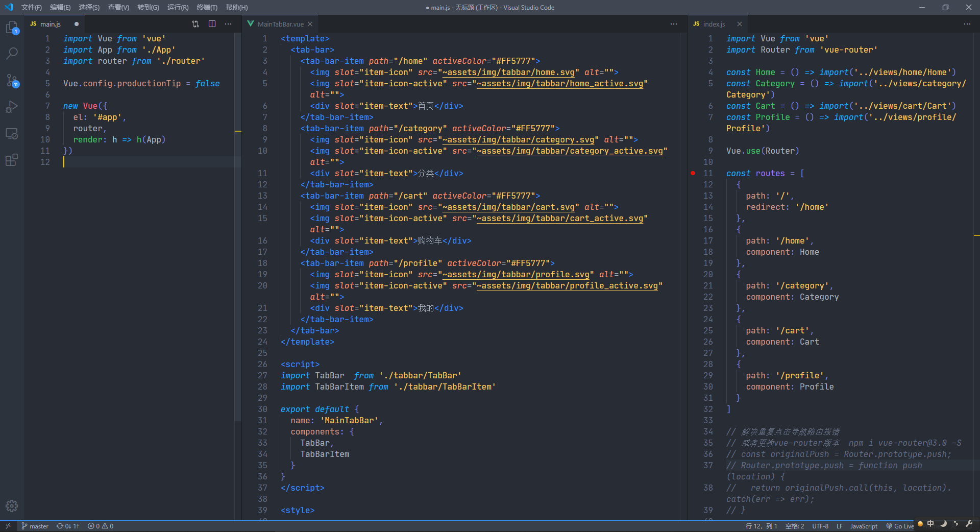
Task: Go to line via 行 12, 列 1
Action: 761,526
